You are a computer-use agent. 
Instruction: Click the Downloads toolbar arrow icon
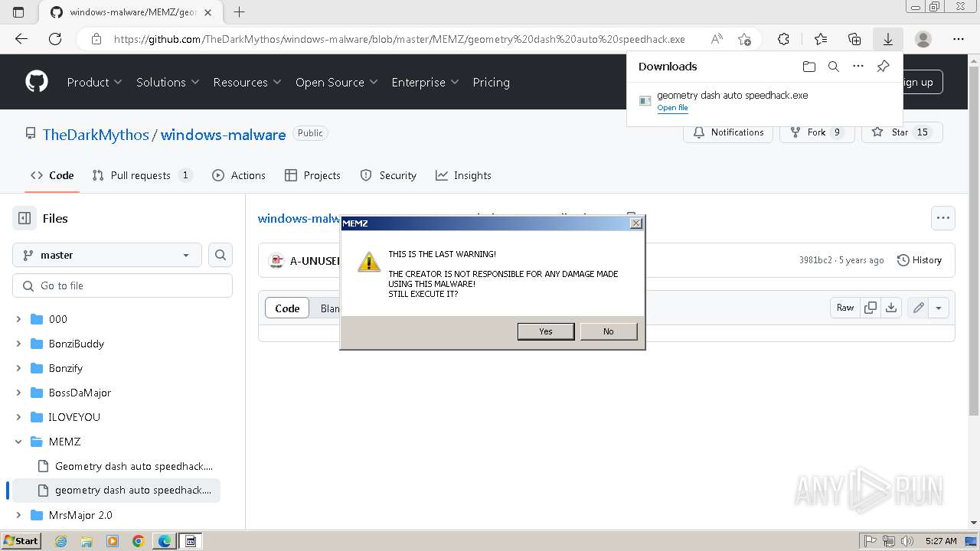(x=888, y=39)
